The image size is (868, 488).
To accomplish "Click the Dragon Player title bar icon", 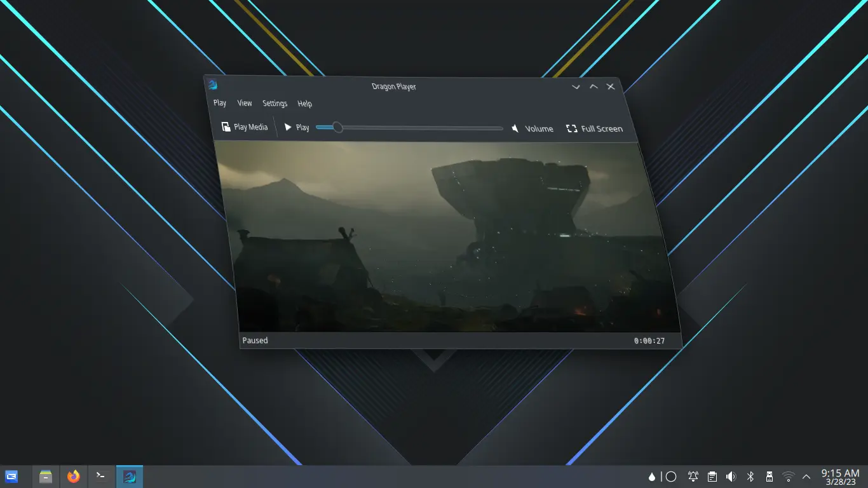I will coord(213,85).
